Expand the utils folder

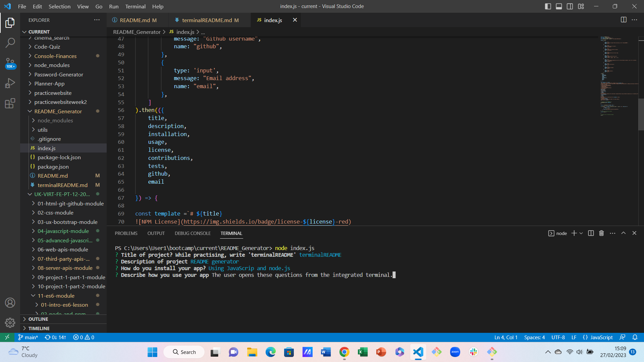pyautogui.click(x=63, y=130)
